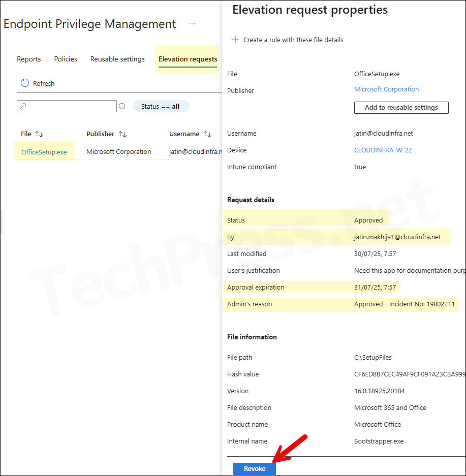Screen dimensions: 466x476
Task: Select the Incident No: 19802211 admin reason
Action: pos(405,304)
